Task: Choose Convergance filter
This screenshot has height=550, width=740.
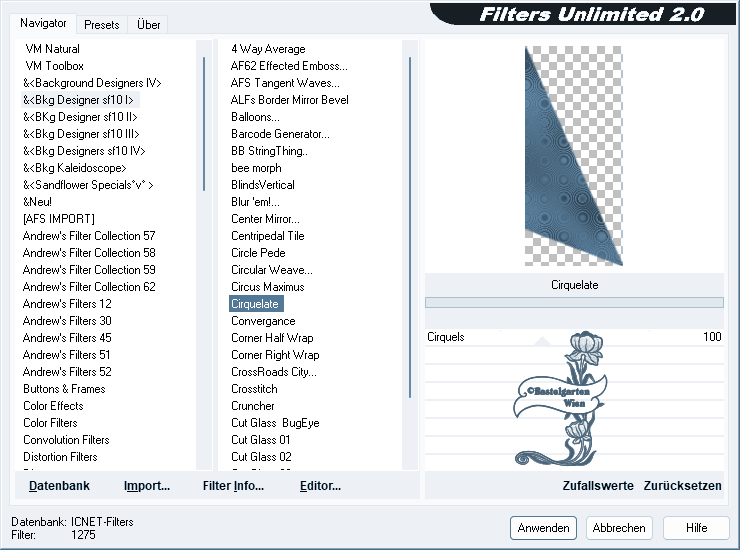Action: pos(263,321)
